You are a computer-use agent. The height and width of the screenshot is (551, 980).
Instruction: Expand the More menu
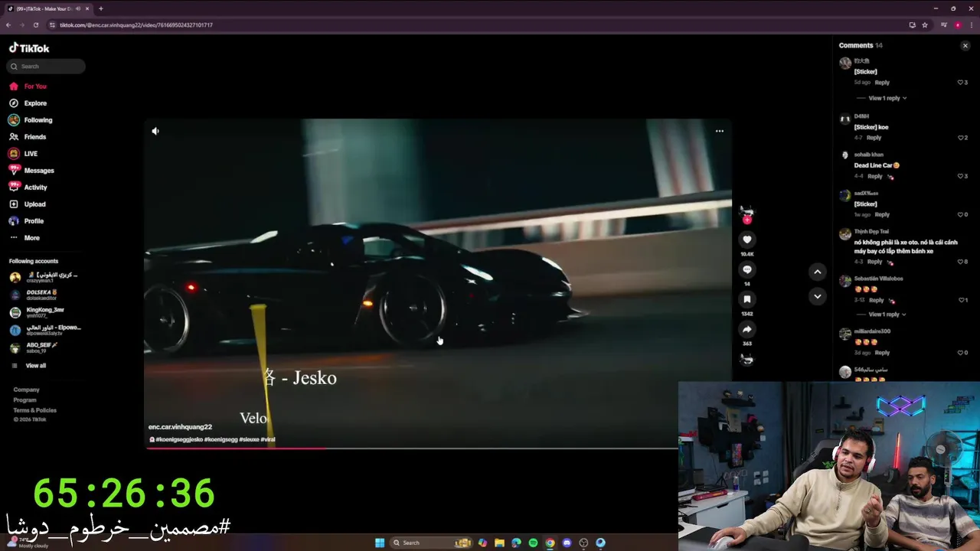click(24, 238)
